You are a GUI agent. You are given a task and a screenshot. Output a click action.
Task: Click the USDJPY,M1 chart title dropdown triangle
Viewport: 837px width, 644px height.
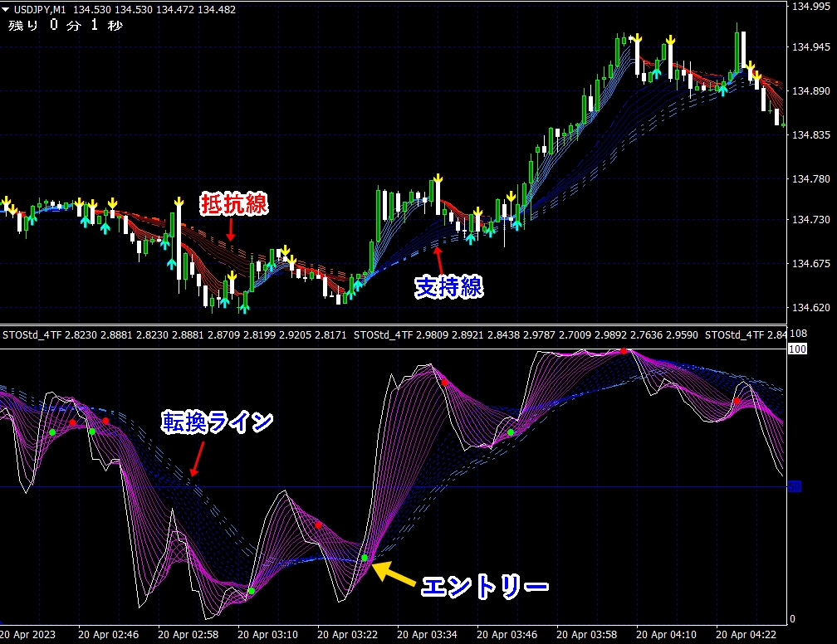click(x=5, y=9)
